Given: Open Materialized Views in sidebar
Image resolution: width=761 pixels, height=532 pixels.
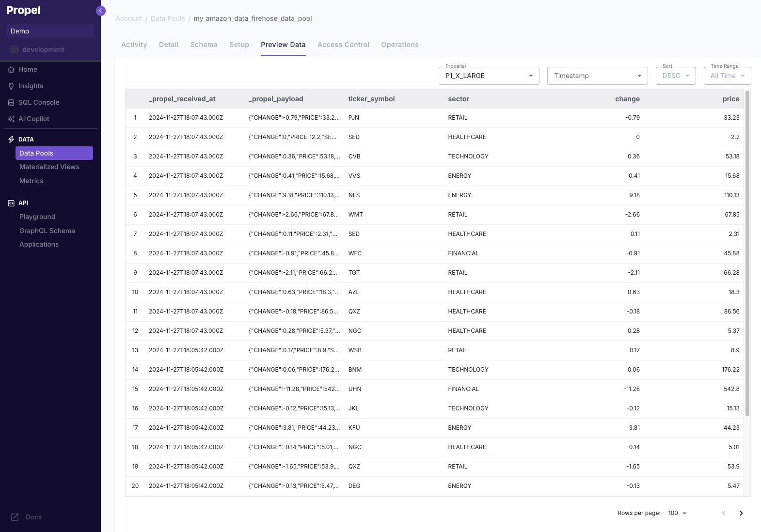Looking at the screenshot, I should click(x=49, y=167).
